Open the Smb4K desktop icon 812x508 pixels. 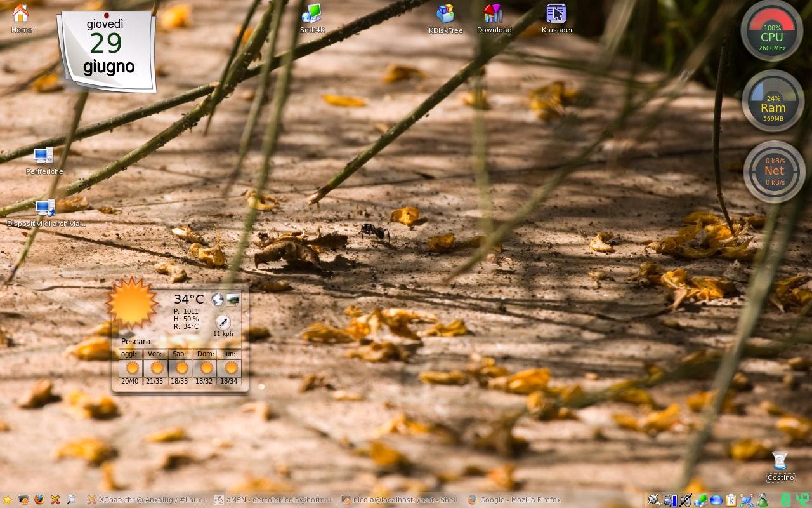point(311,18)
